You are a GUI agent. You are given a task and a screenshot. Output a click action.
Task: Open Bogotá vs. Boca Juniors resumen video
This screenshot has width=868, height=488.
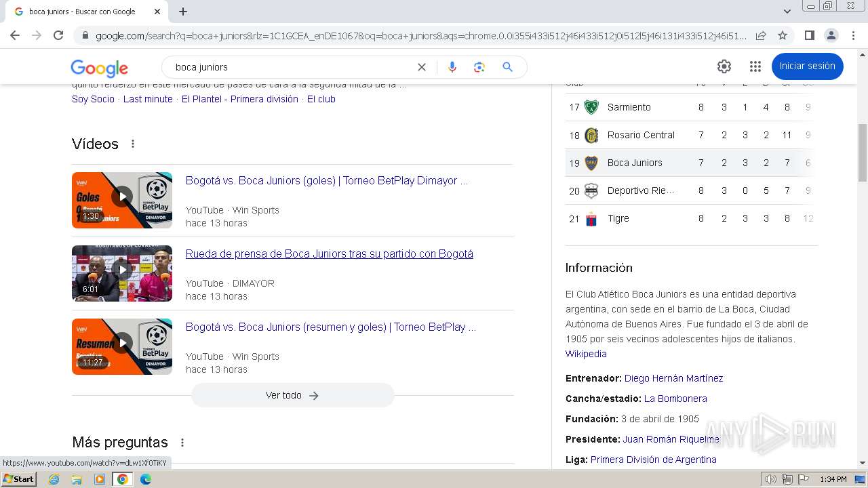coord(331,327)
